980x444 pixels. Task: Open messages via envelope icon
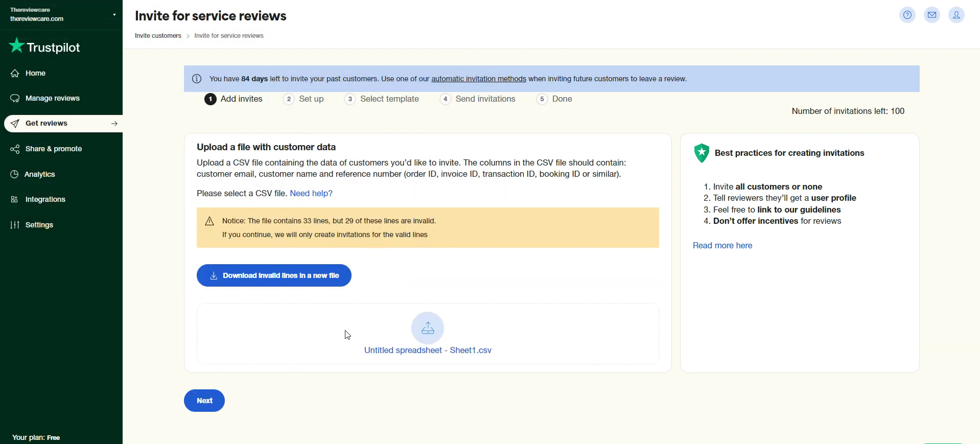pyautogui.click(x=932, y=15)
